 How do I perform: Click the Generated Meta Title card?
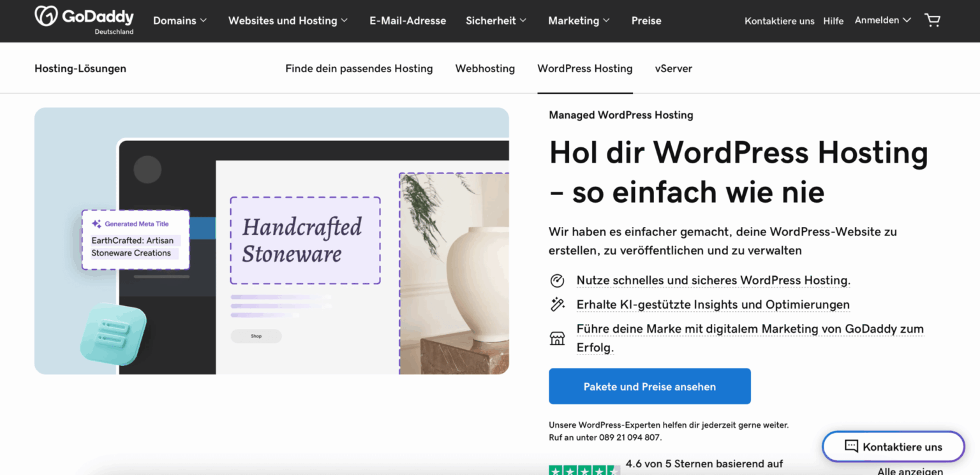coord(135,240)
